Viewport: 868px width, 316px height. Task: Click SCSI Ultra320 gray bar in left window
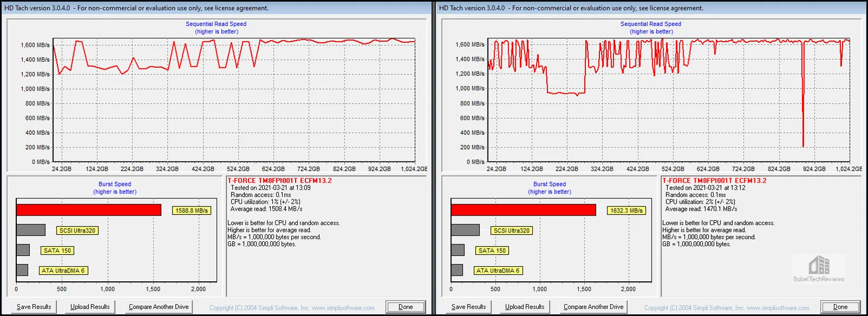(31, 230)
